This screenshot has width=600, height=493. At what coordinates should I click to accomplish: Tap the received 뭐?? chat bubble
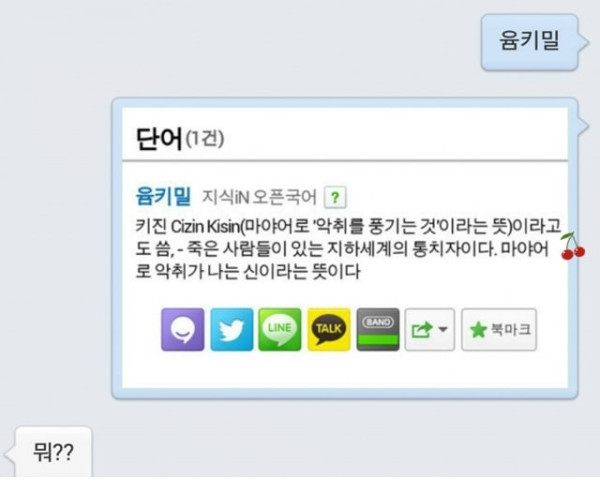coord(54,452)
